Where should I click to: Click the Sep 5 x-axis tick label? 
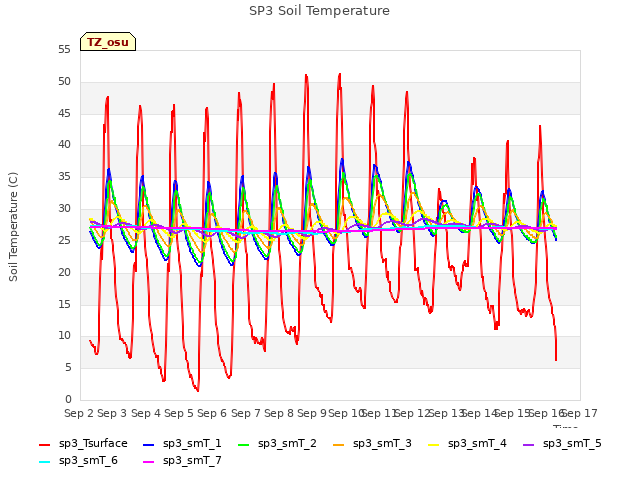[179, 413]
